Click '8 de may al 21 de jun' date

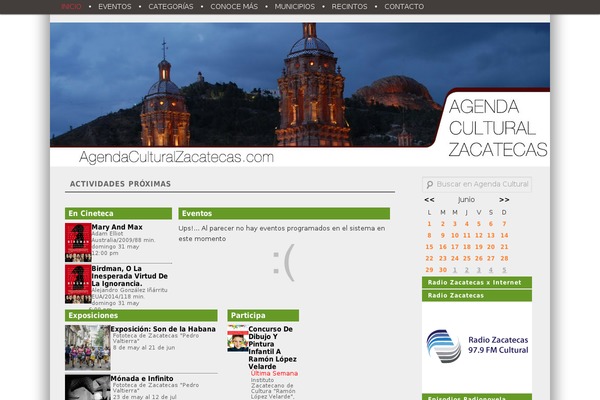tap(144, 348)
